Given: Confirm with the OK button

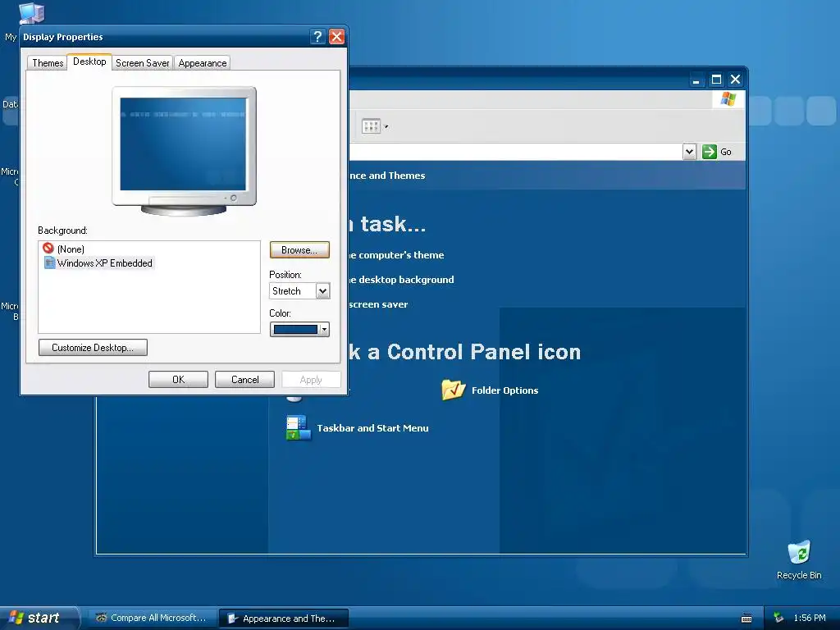Looking at the screenshot, I should [x=178, y=379].
